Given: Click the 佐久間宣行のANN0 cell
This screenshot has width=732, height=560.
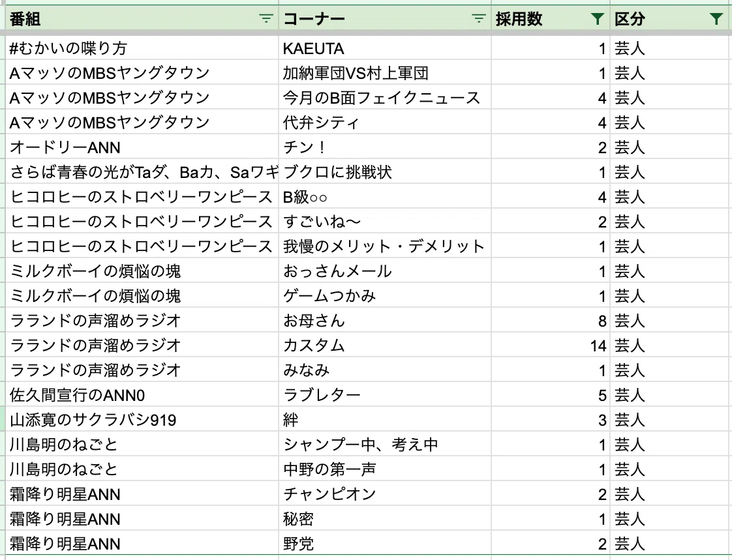Looking at the screenshot, I should click(142, 395).
